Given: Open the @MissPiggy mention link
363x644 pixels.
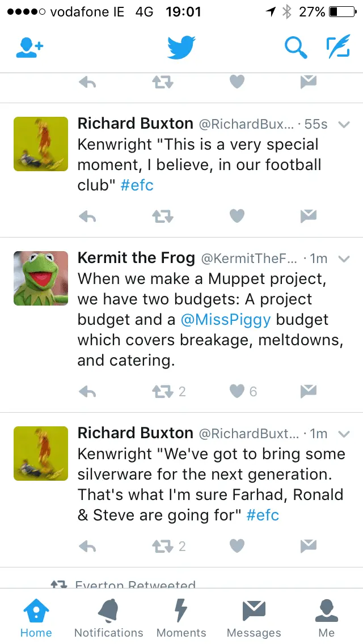Looking at the screenshot, I should click(x=226, y=320).
